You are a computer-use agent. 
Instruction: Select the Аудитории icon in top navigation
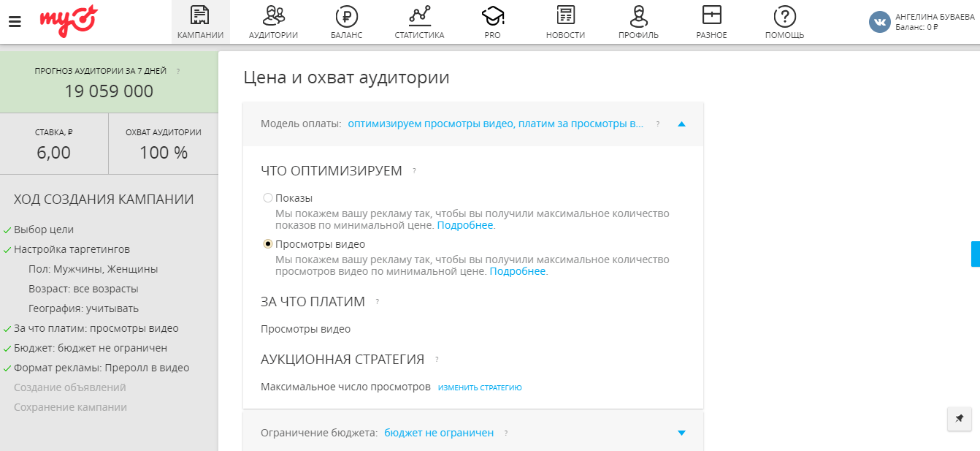pyautogui.click(x=272, y=16)
